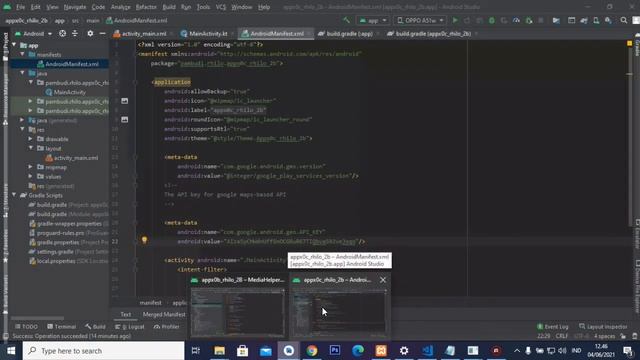Viewport: 640px width, 360px height.
Task: Click the 4 spaces indent indicator
Action: (x=604, y=336)
